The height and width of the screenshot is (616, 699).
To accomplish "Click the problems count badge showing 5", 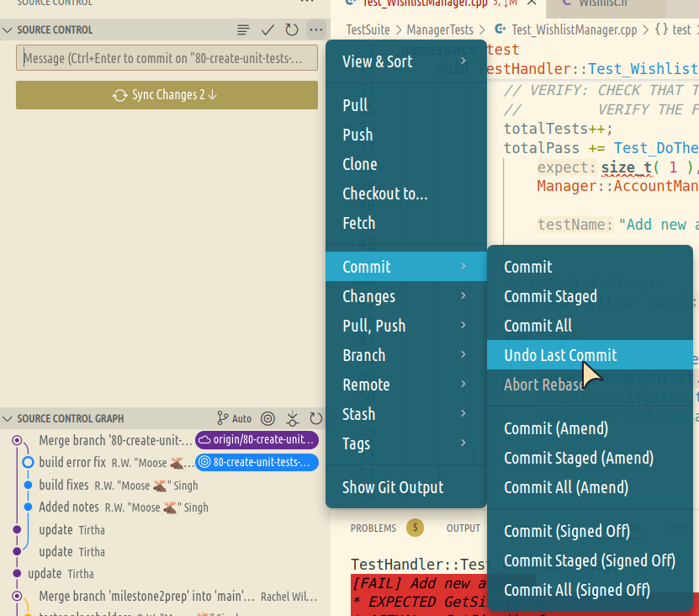I will coord(415,528).
